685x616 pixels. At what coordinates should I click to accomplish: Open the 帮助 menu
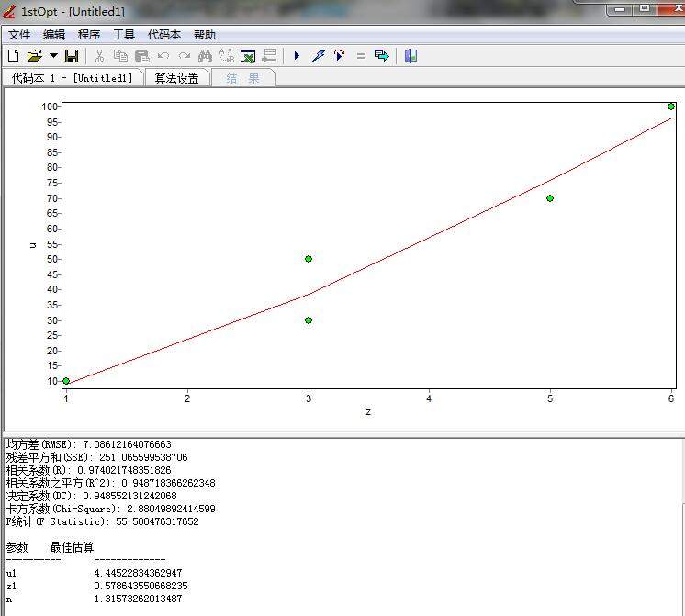205,35
